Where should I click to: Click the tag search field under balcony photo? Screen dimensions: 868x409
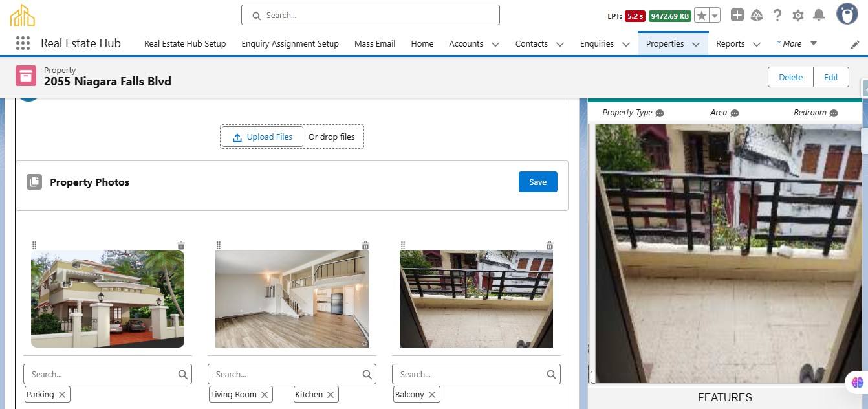[x=469, y=374]
